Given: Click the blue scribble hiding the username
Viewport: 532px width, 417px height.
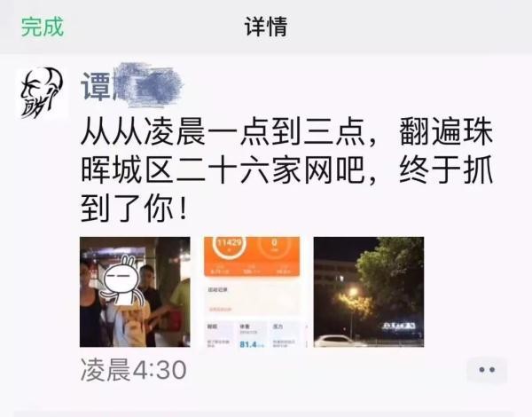Looking at the screenshot, I should click(147, 85).
